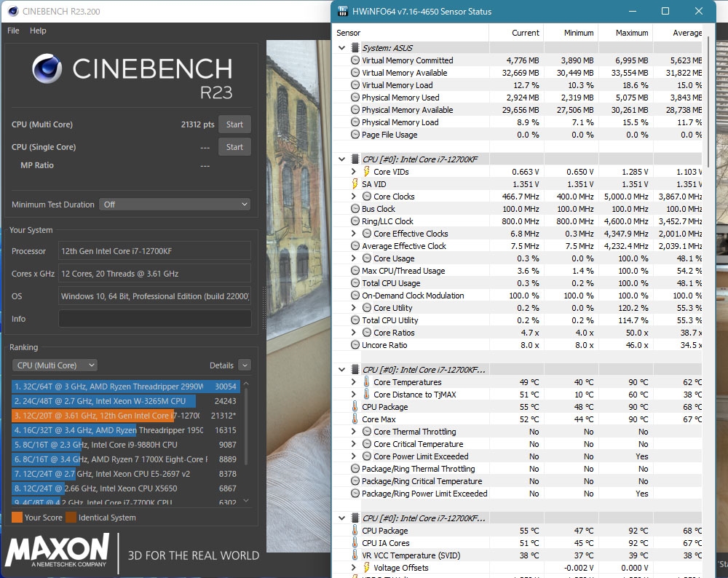Click the Ring/LLC Clock sensor icon
This screenshot has height=578, width=728.
[355, 221]
